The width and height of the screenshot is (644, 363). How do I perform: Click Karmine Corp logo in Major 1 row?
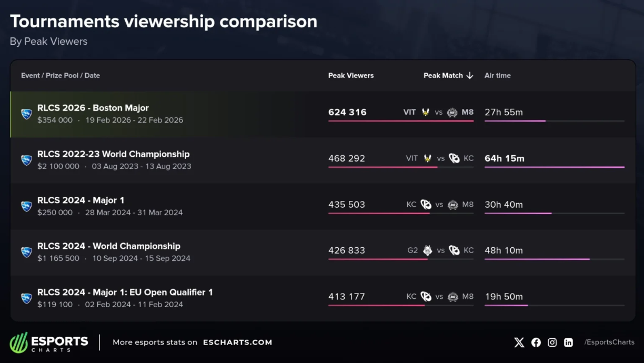pos(426,205)
